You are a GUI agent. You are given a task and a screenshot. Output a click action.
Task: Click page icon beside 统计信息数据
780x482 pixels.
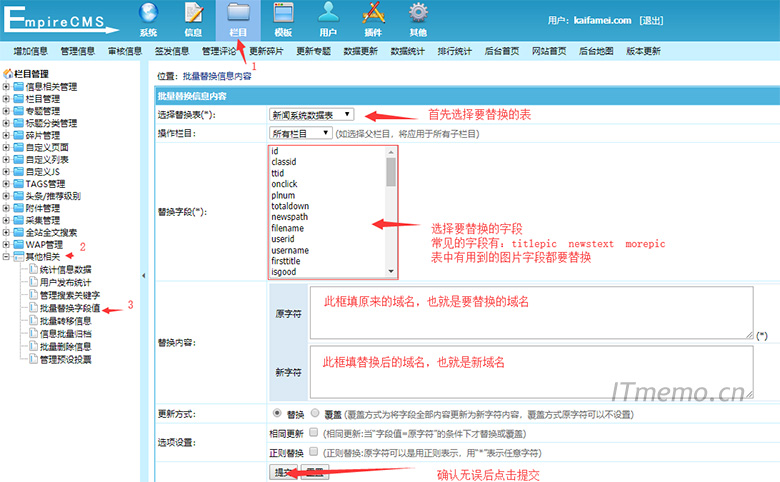click(x=33, y=269)
